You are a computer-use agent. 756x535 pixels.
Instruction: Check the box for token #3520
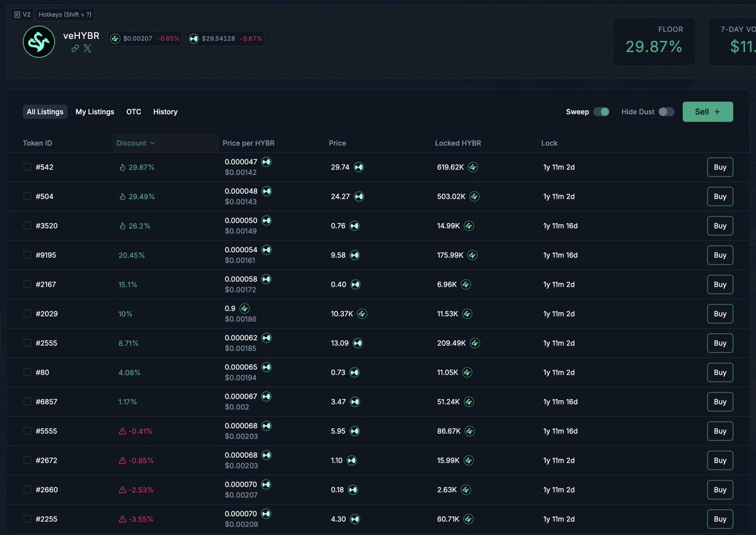tap(27, 226)
